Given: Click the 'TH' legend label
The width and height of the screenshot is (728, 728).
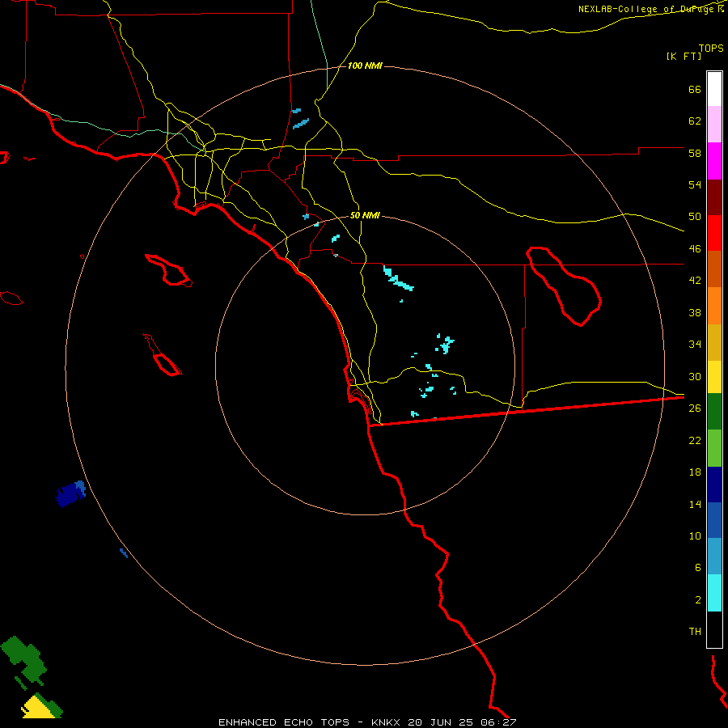Looking at the screenshot, I should (x=695, y=632).
